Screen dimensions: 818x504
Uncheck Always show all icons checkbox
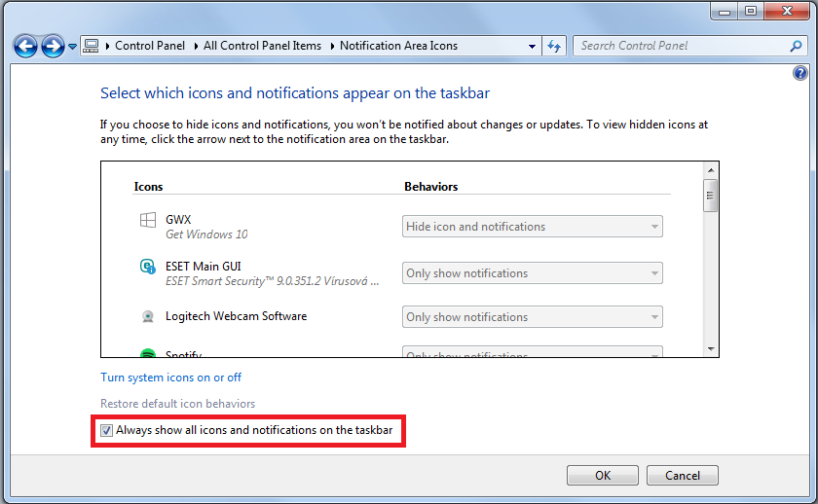click(x=106, y=430)
